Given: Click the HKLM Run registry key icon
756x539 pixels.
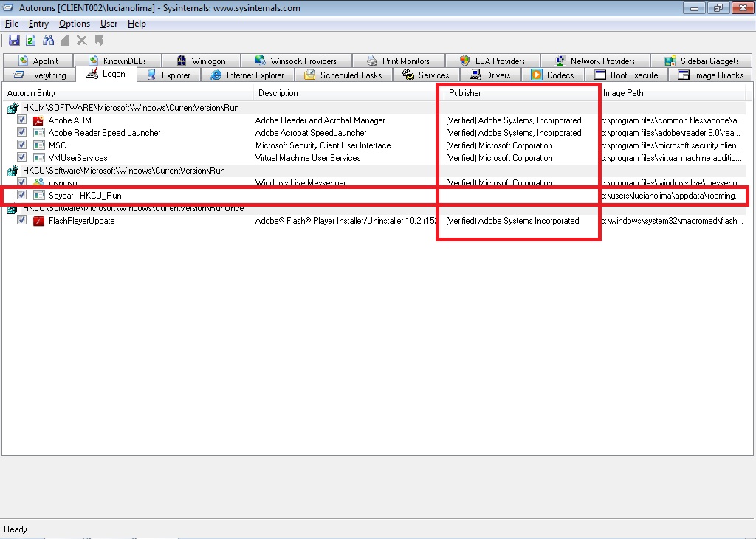Looking at the screenshot, I should point(13,108).
